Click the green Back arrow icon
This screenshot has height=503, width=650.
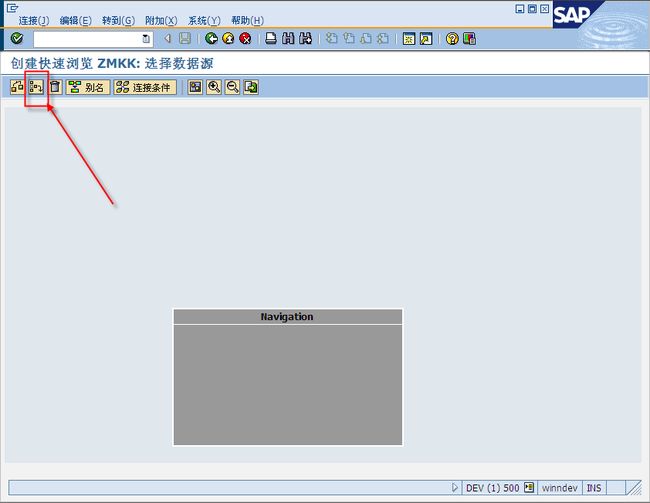pos(211,39)
